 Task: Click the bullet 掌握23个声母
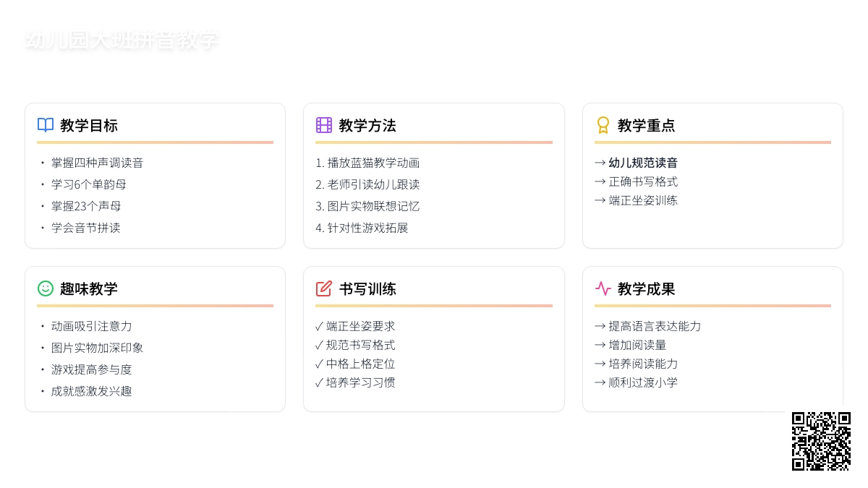(86, 206)
